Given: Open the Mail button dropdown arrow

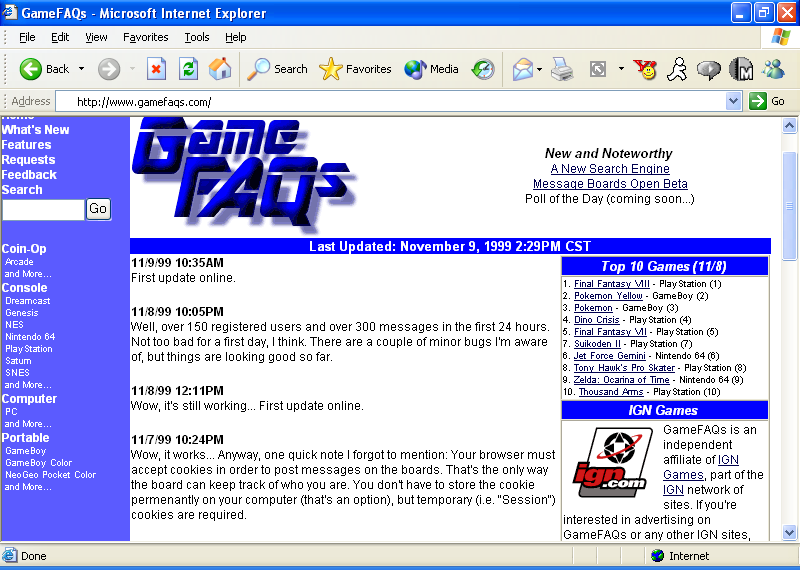Looking at the screenshot, I should (539, 69).
